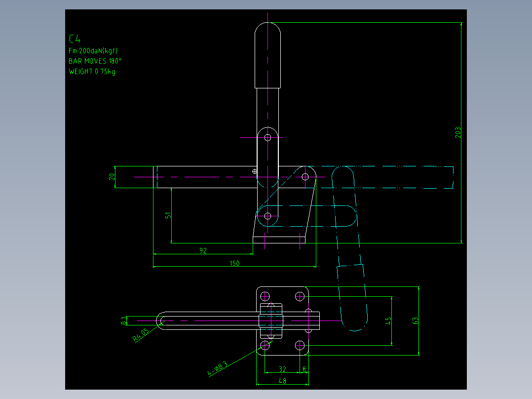Select the "C4" title text
This screenshot has height=399, width=532.
tap(75, 39)
